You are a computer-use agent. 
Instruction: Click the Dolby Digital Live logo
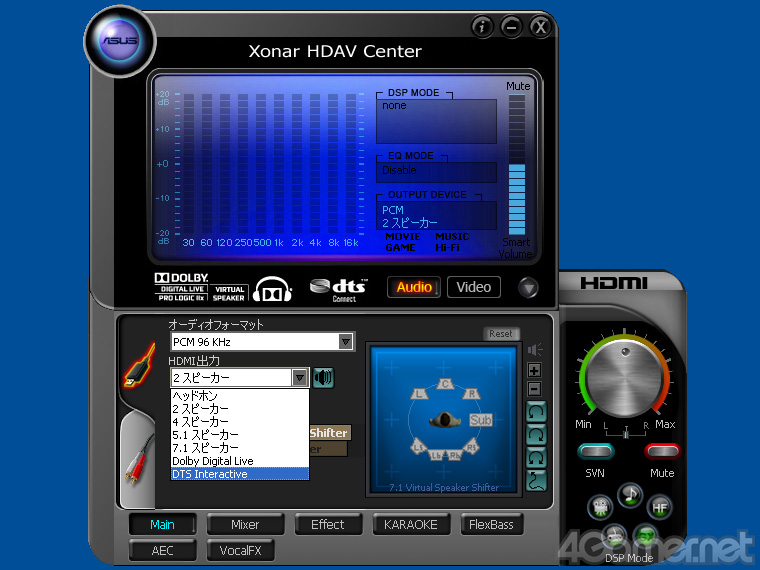pos(181,289)
